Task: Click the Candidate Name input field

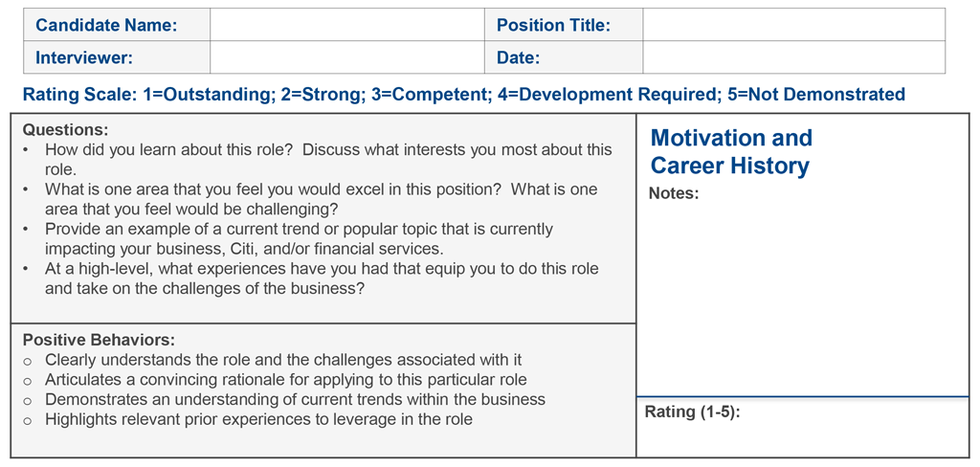Action: 346,26
